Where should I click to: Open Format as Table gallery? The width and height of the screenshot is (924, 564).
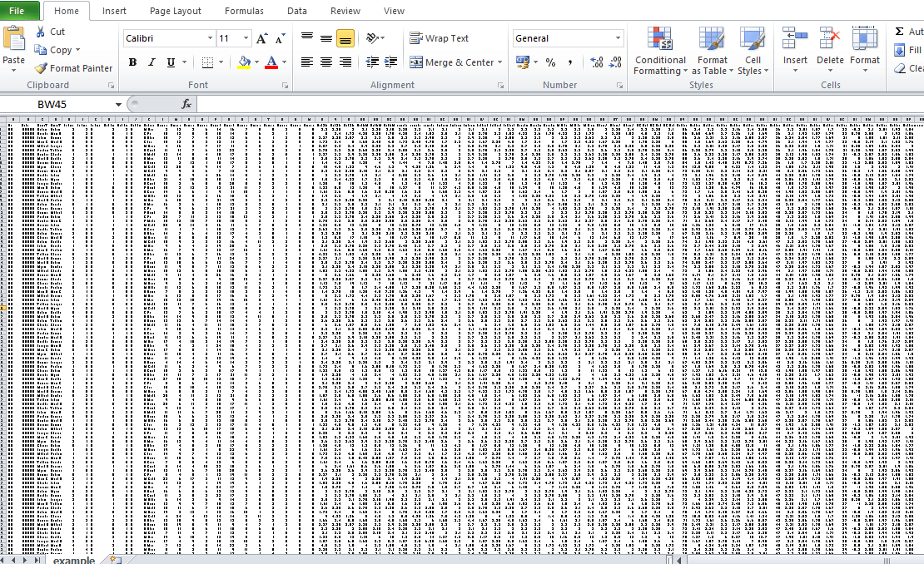[712, 52]
